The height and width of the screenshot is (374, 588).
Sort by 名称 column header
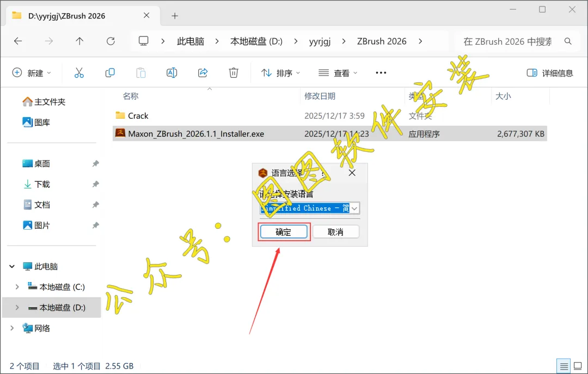131,96
